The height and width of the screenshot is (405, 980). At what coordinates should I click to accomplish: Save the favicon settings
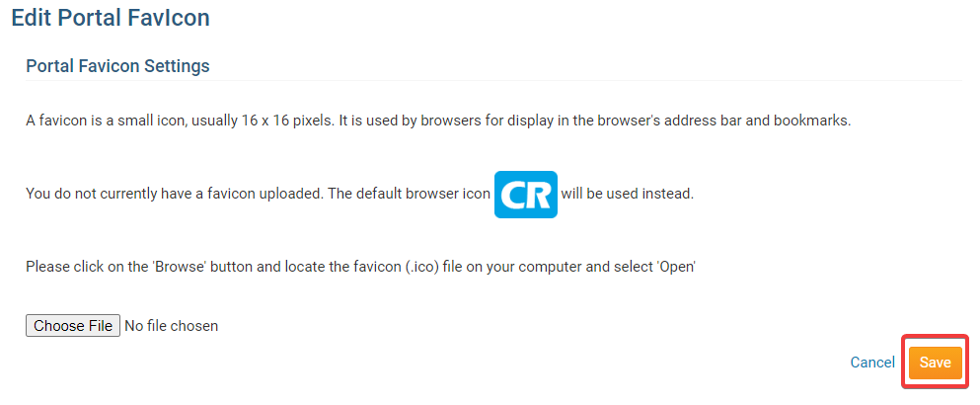point(935,363)
